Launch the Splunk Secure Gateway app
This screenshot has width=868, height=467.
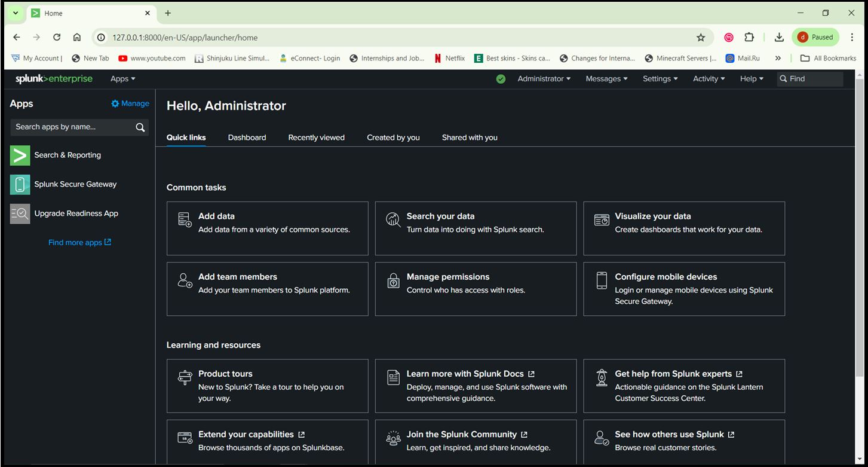pyautogui.click(x=74, y=184)
